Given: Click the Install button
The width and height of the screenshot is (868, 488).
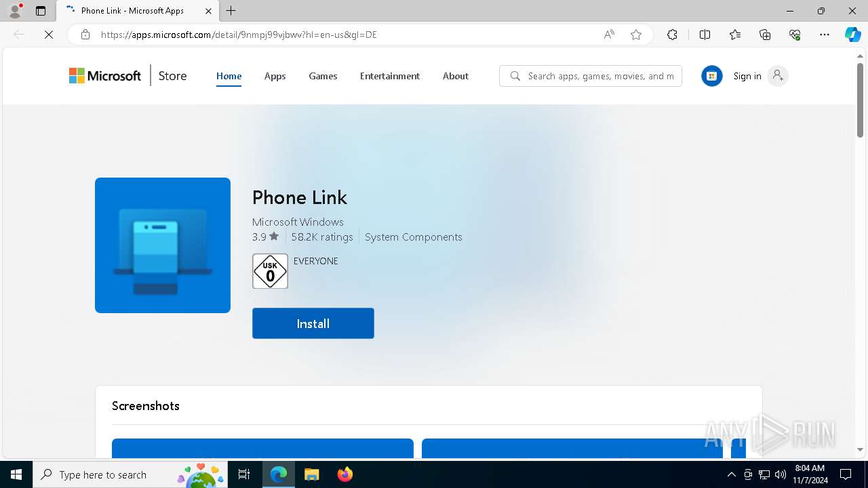Looking at the screenshot, I should tap(313, 323).
